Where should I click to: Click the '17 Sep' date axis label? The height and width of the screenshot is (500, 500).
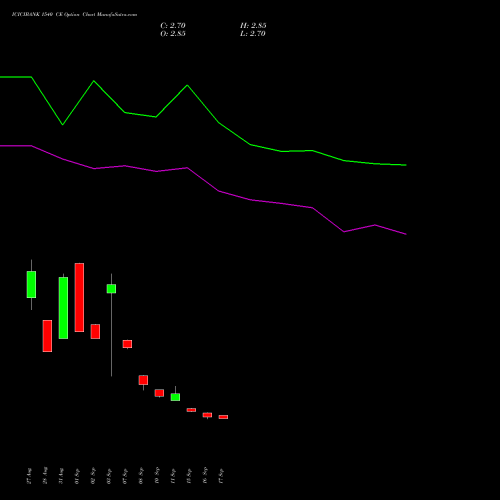point(221,476)
